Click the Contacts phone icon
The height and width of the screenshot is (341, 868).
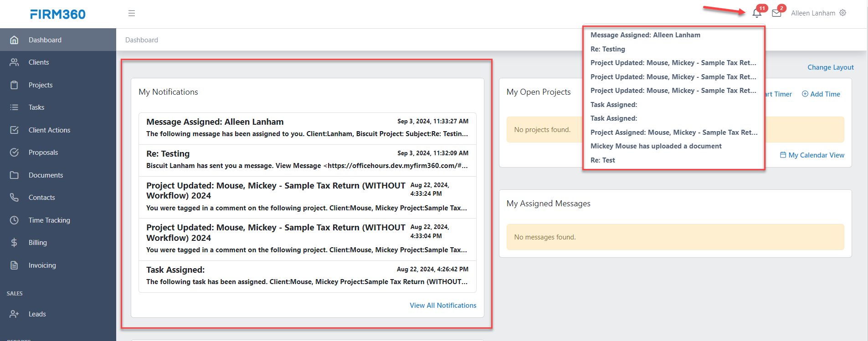pyautogui.click(x=14, y=198)
